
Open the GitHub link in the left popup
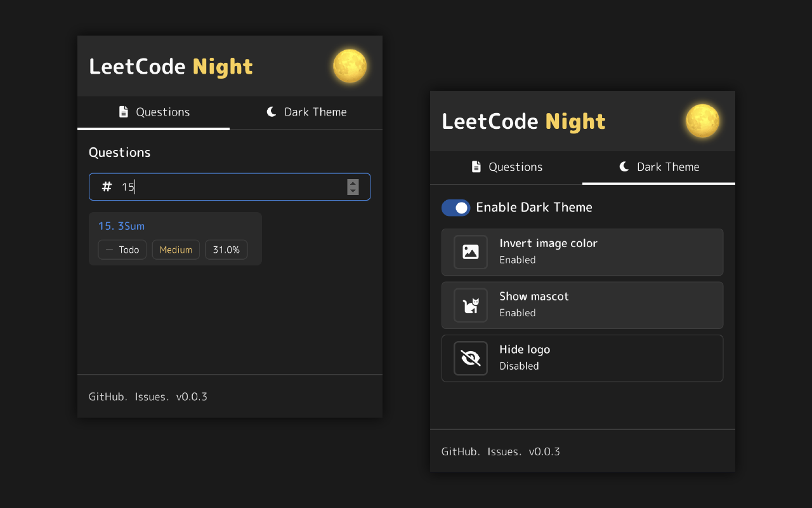(107, 397)
